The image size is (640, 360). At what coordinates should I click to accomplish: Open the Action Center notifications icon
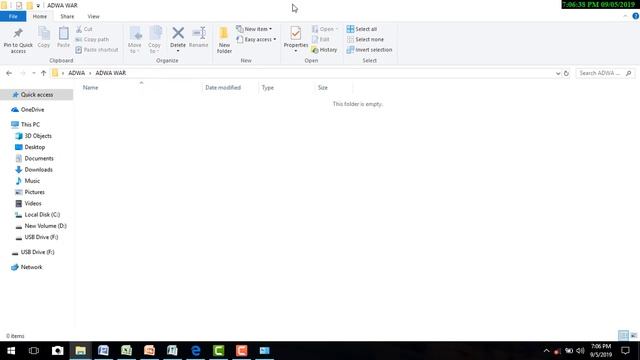(625, 351)
